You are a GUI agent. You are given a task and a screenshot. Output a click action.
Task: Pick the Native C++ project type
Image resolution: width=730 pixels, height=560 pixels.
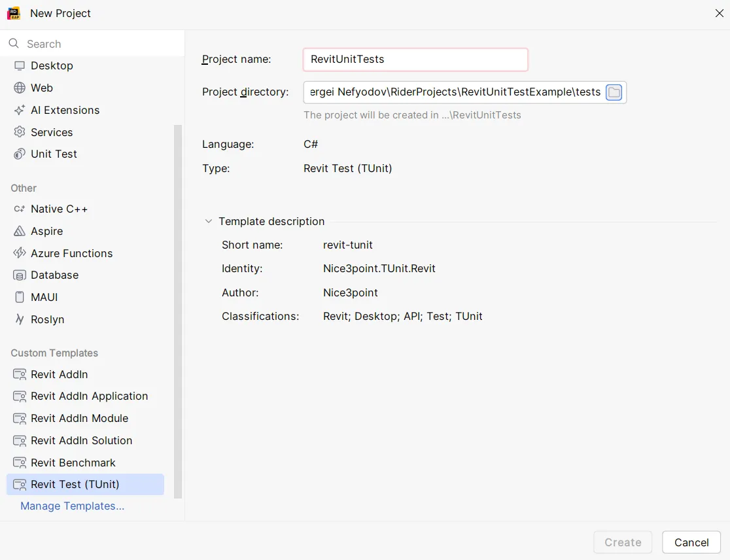(85, 209)
